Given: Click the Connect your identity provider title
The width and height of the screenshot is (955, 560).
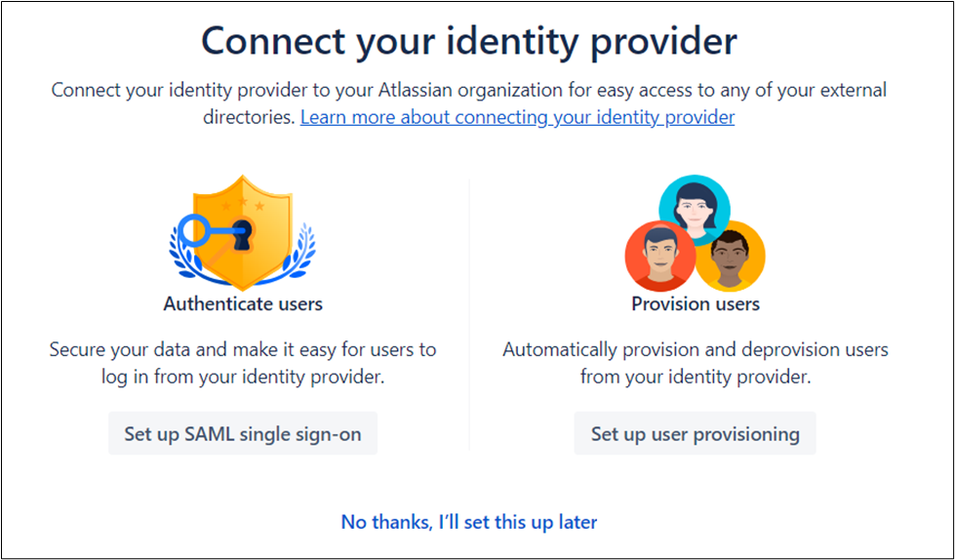Looking at the screenshot, I should (x=469, y=43).
